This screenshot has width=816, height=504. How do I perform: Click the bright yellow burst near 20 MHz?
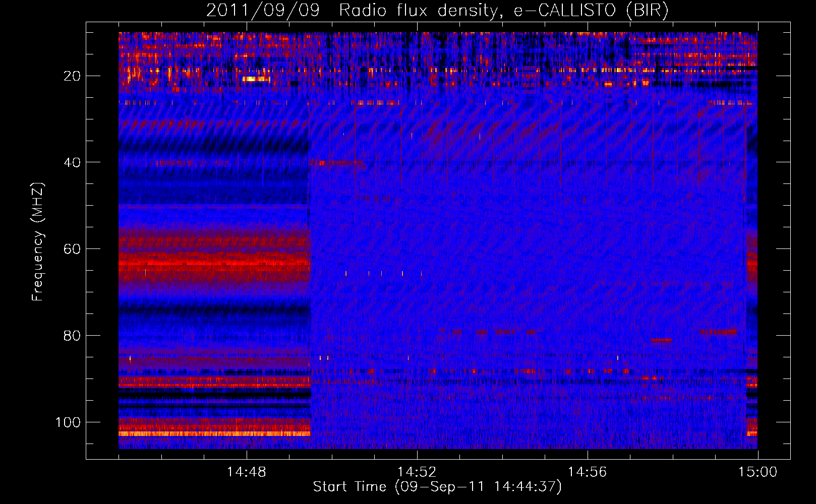pyautogui.click(x=256, y=79)
